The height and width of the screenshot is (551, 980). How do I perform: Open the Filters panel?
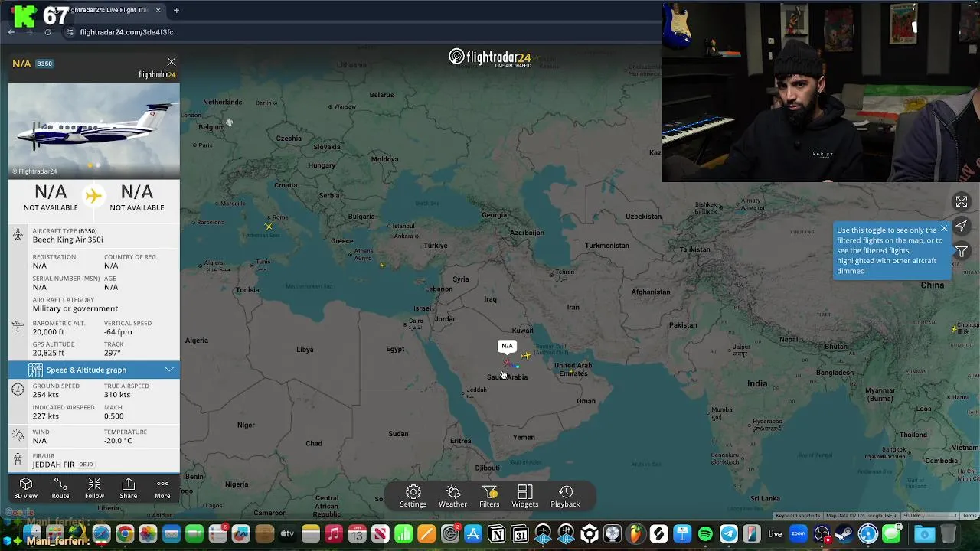pyautogui.click(x=489, y=496)
